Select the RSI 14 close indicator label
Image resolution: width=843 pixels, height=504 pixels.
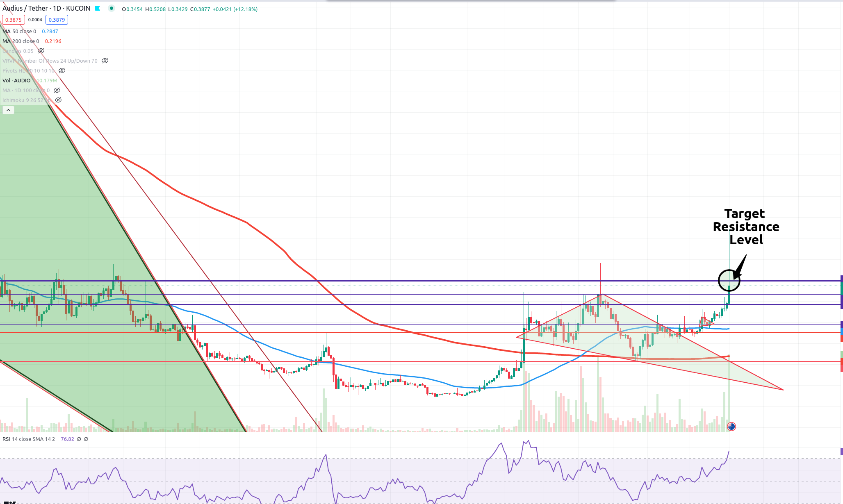click(29, 439)
